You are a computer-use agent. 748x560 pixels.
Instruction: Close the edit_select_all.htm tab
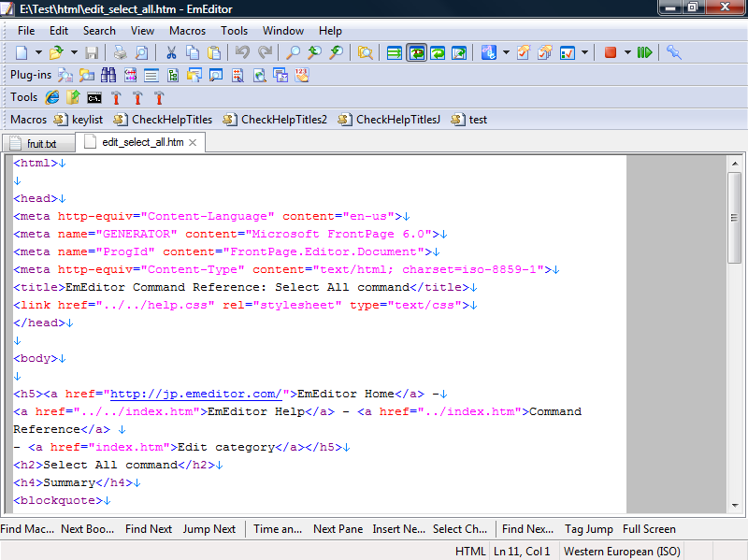click(x=193, y=143)
